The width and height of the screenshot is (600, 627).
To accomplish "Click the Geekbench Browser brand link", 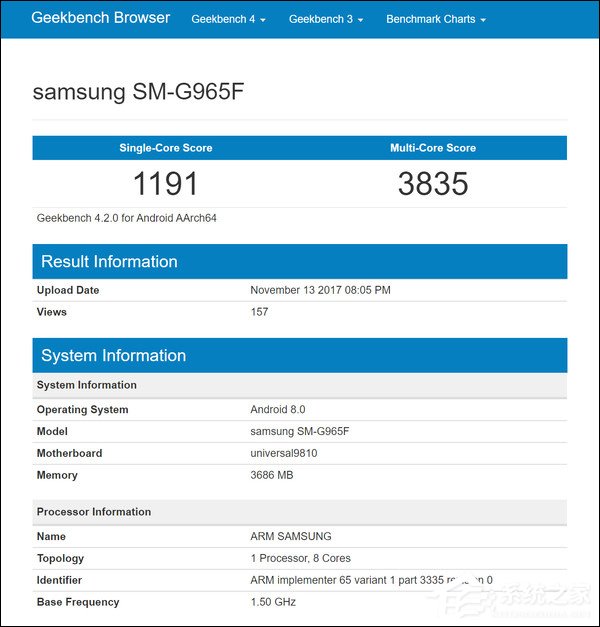I will [101, 18].
